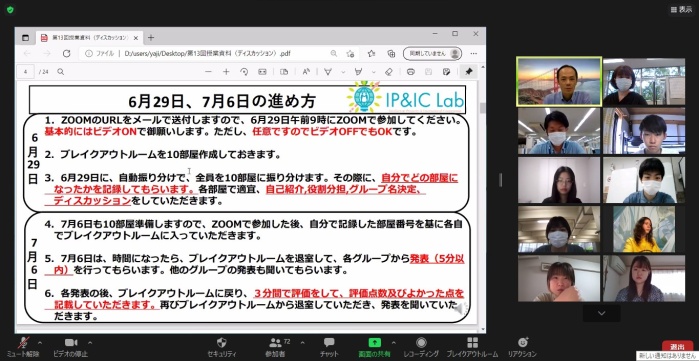Open the Reactions smiley icon

click(522, 343)
